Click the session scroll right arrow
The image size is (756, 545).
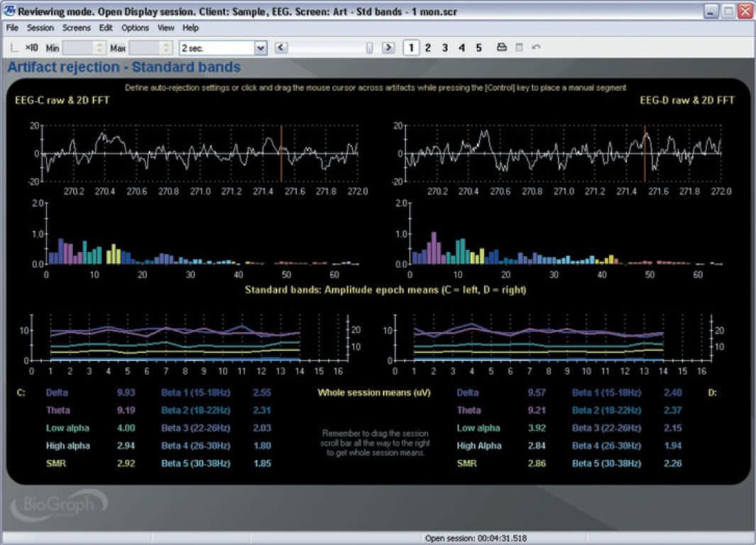click(388, 48)
